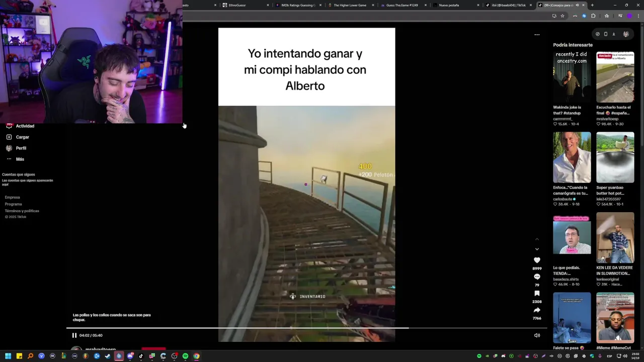
Task: Open 'Super yuanbao butter hot pot' video
Action: pyautogui.click(x=615, y=157)
